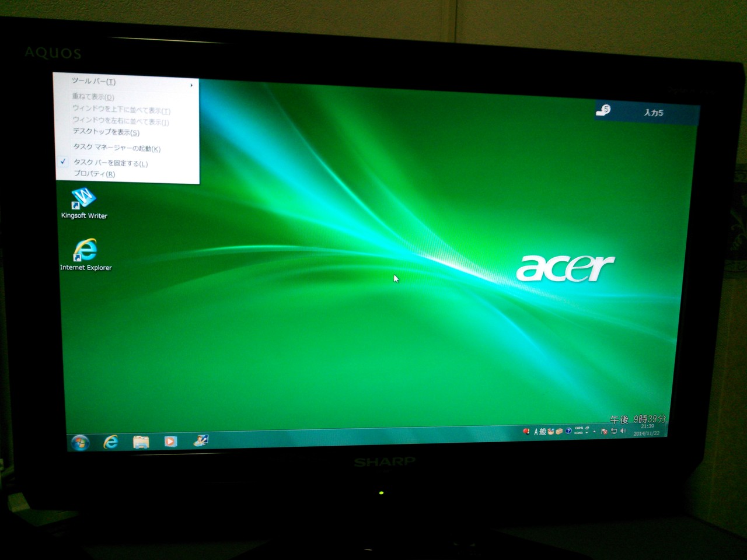Open the IME language bar options arrow
Screen dimensions: 747x560
[x=587, y=433]
